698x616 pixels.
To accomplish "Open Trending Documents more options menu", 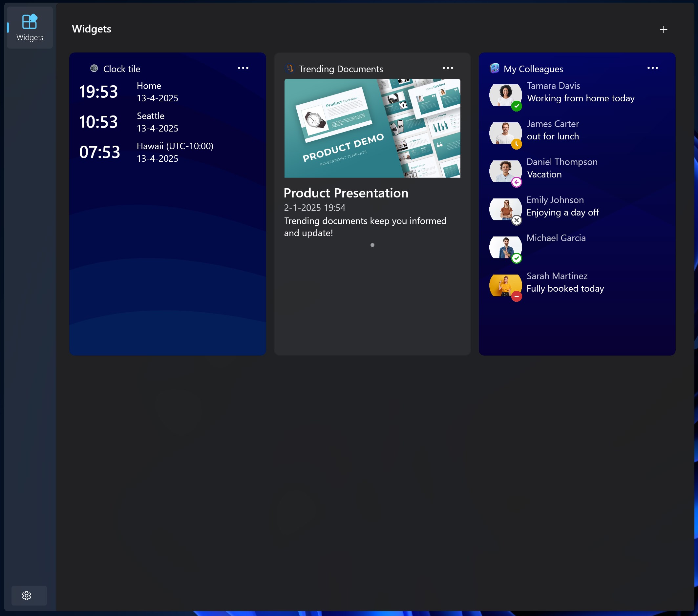I will point(448,68).
